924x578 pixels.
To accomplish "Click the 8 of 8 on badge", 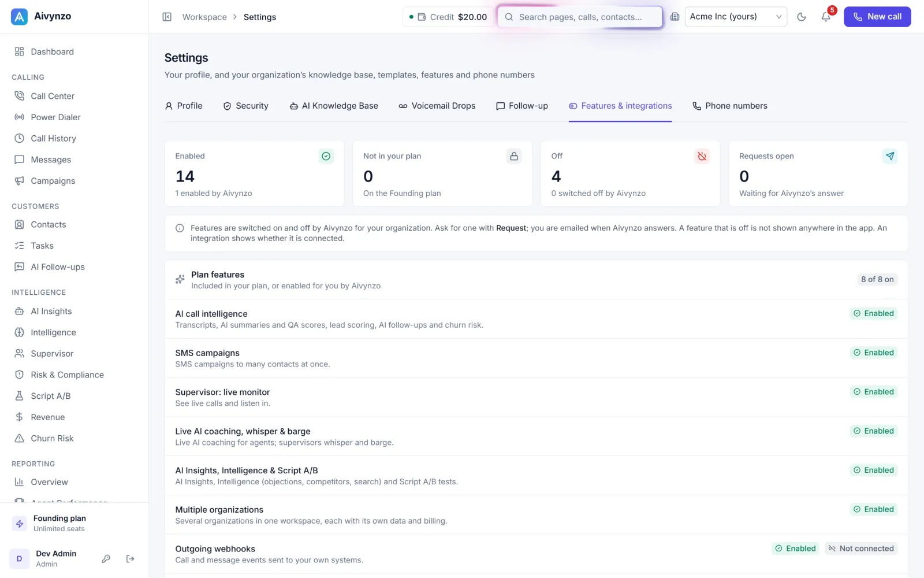I will (x=877, y=279).
